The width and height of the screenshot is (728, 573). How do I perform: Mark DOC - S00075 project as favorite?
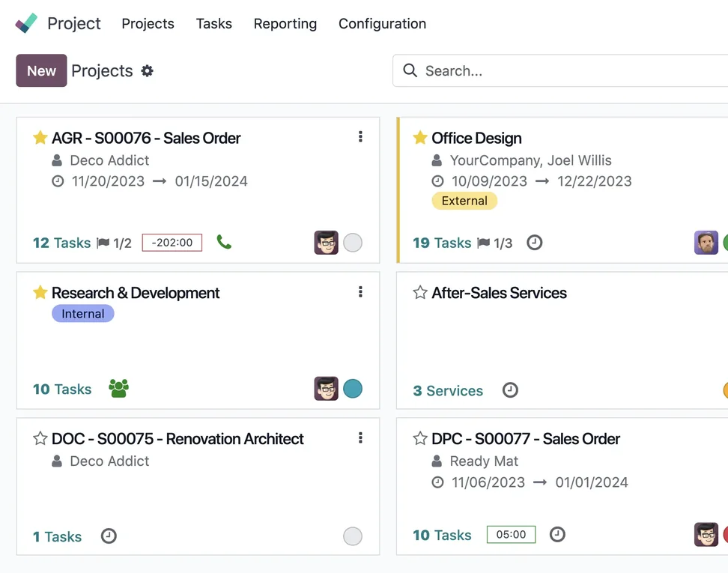(x=40, y=438)
